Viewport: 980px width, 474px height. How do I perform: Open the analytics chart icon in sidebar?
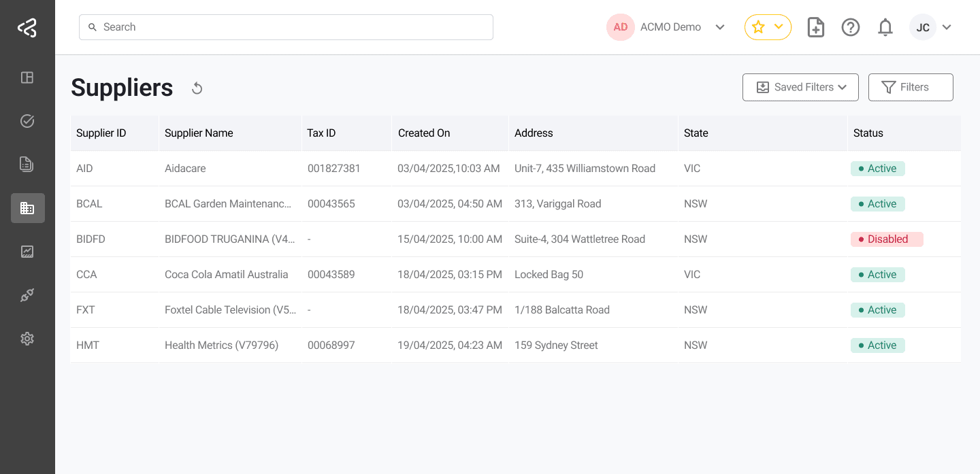coord(27,252)
